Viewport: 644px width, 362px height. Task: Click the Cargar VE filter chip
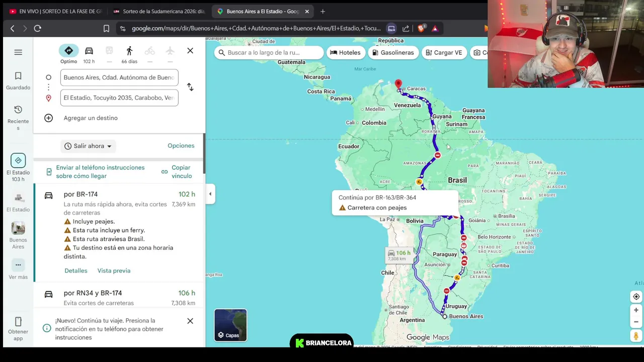[x=444, y=52]
